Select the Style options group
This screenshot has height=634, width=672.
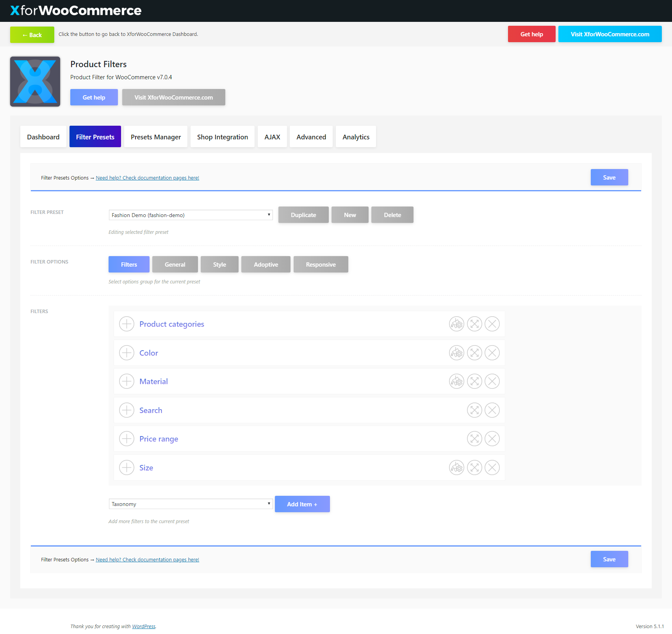tap(219, 265)
